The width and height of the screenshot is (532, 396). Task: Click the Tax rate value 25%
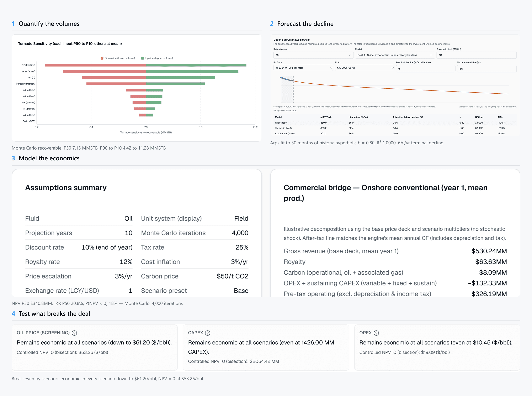(242, 247)
